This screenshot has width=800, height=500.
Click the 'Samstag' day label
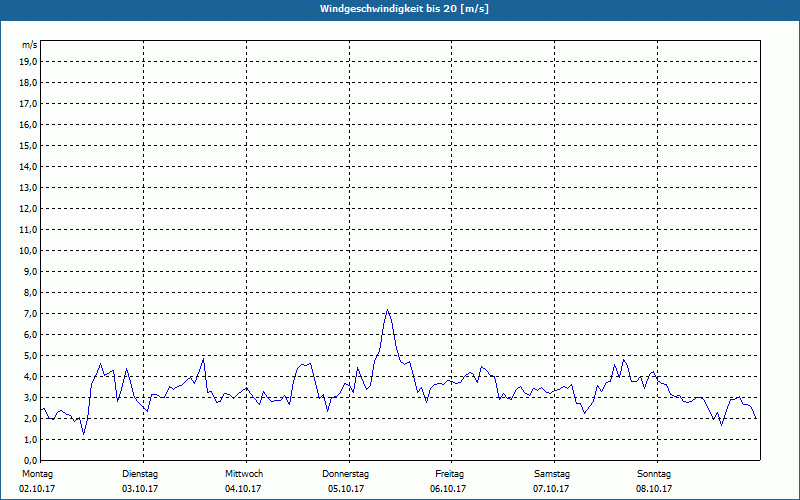tap(552, 474)
